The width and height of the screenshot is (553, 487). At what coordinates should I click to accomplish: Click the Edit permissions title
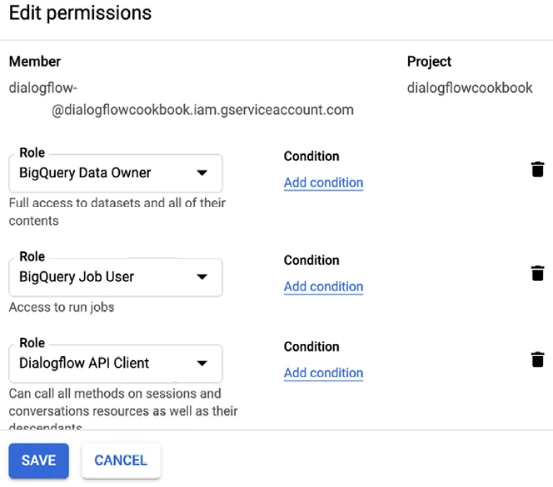coord(80,13)
